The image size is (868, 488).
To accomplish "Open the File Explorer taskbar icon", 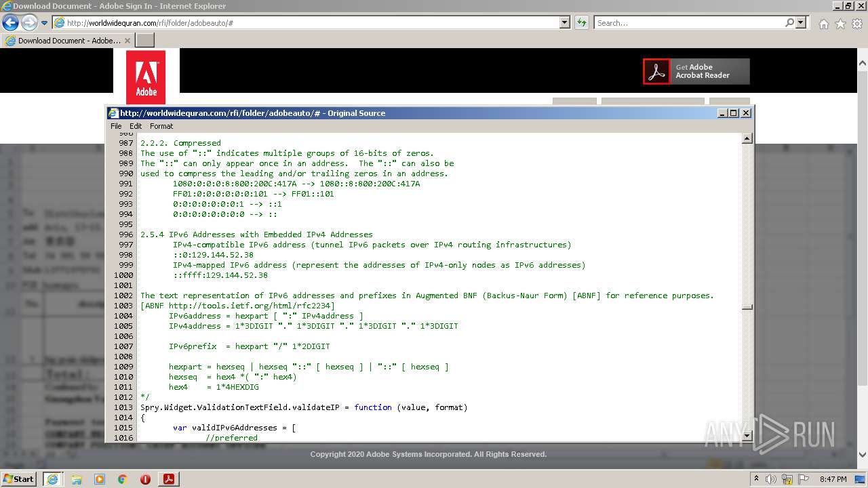I will click(x=77, y=479).
